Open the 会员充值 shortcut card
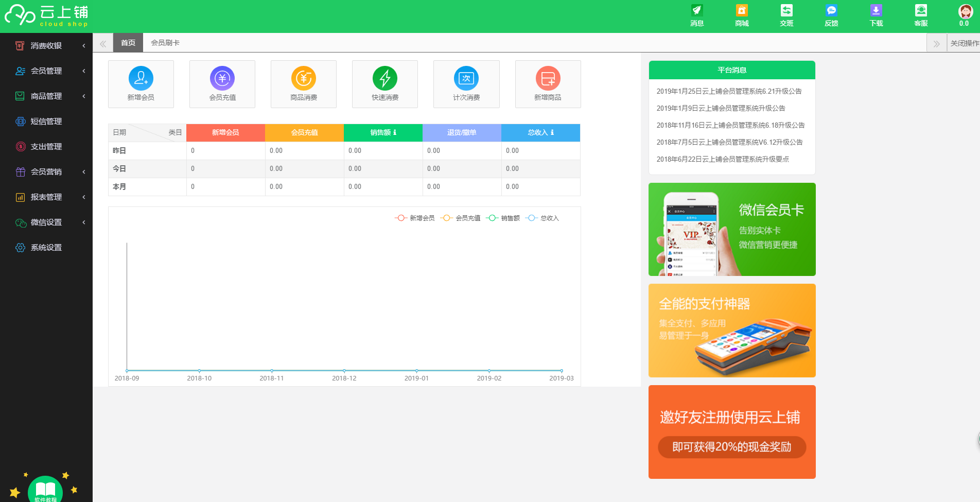Image resolution: width=980 pixels, height=502 pixels. tap(222, 84)
